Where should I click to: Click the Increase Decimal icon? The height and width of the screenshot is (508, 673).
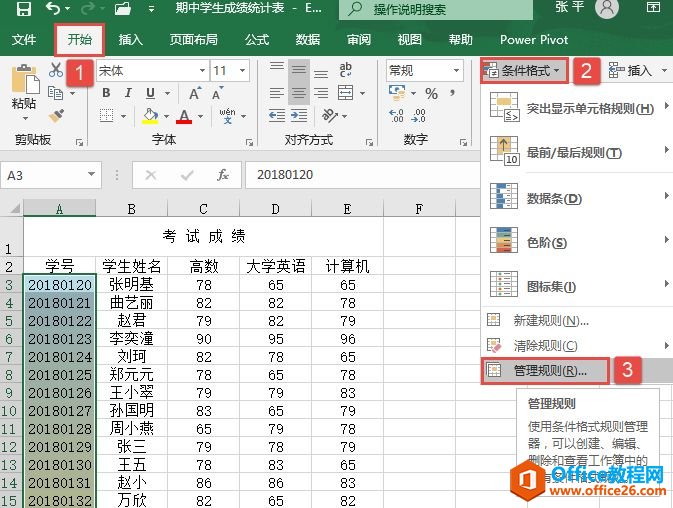396,115
